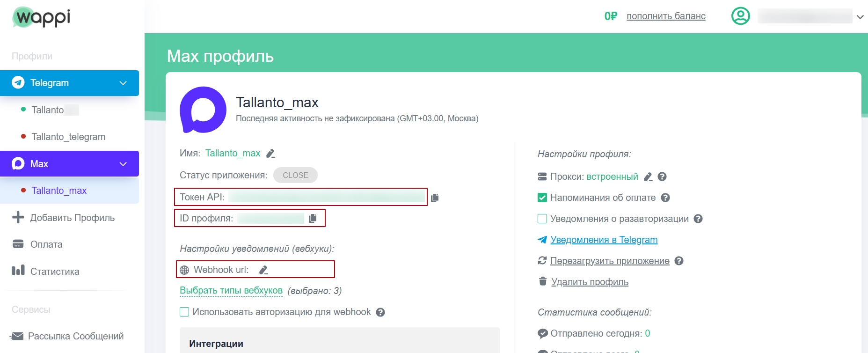
Task: Collapse the Max profiles section
Action: point(123,164)
